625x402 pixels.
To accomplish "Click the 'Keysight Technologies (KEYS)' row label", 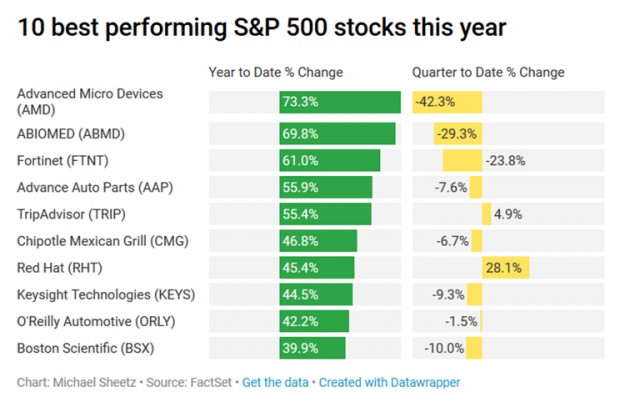I will pos(106,294).
